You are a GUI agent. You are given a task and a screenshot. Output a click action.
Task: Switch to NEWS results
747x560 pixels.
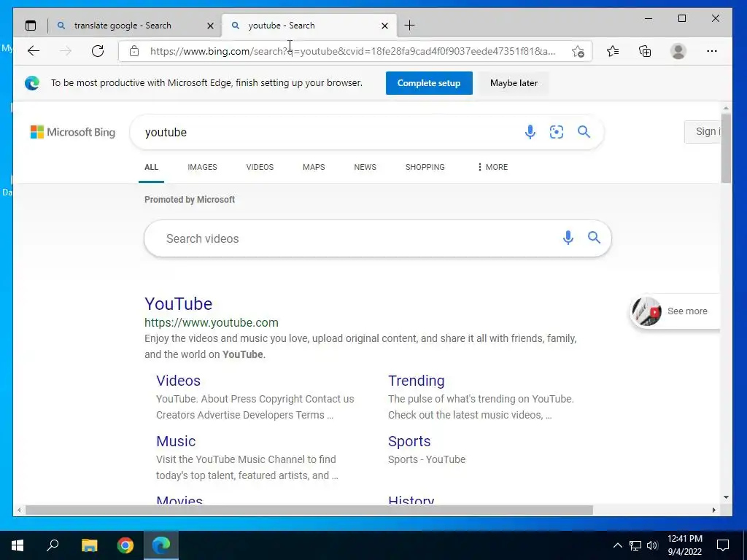(365, 167)
